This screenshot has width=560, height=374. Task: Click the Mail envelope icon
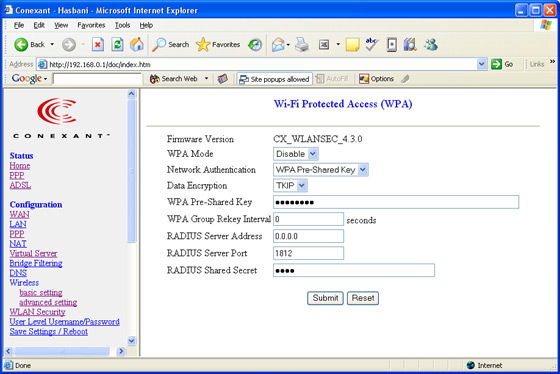[x=278, y=45]
